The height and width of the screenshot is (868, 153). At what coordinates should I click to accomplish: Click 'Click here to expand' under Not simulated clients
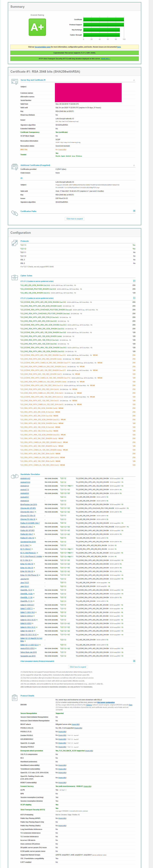pyautogui.click(x=78, y=667)
